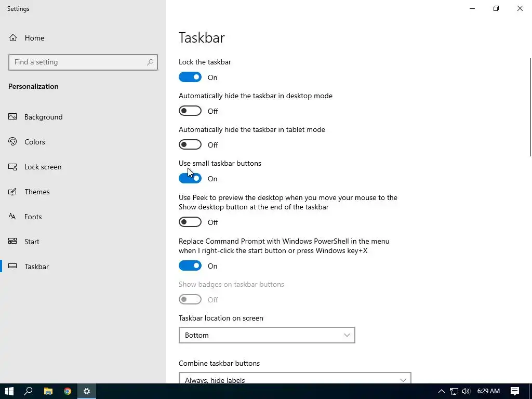Screen dimensions: 532x399
Task: Click the Show badges on taskbar buttons switch
Action: coord(190,299)
